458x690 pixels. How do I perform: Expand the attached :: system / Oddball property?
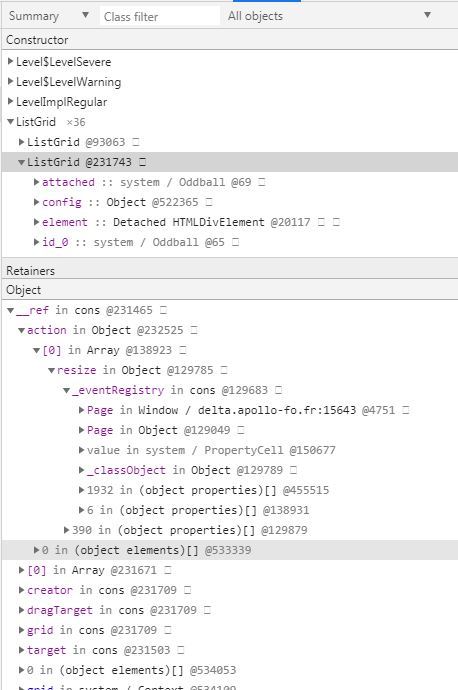(x=37, y=182)
